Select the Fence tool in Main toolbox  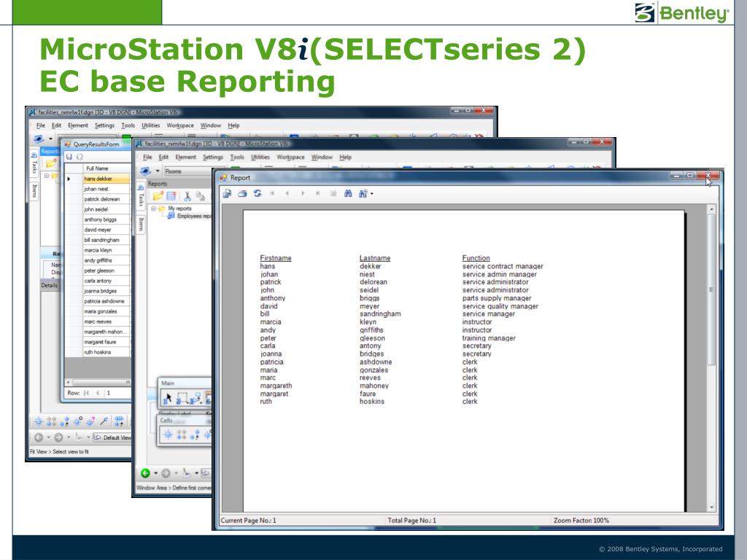182,398
